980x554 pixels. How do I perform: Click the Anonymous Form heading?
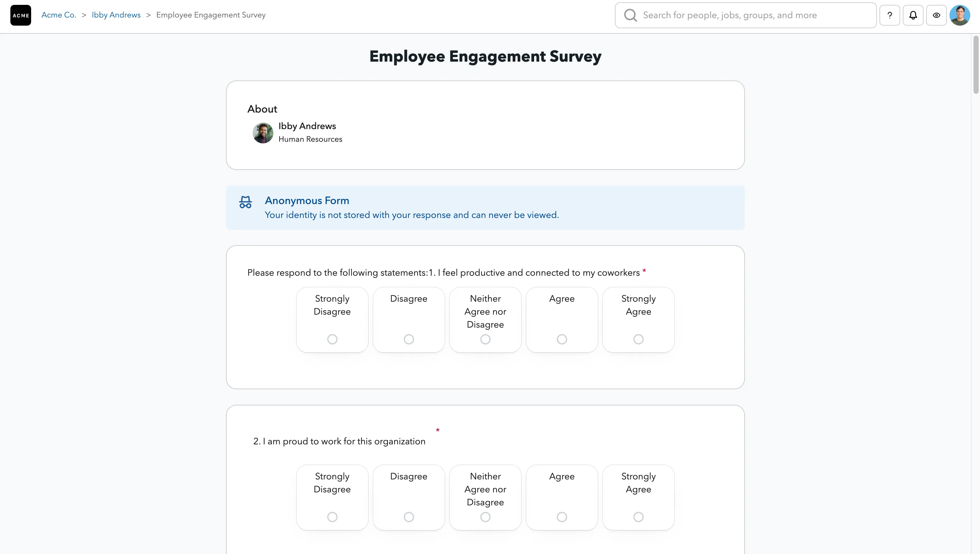[x=307, y=200]
